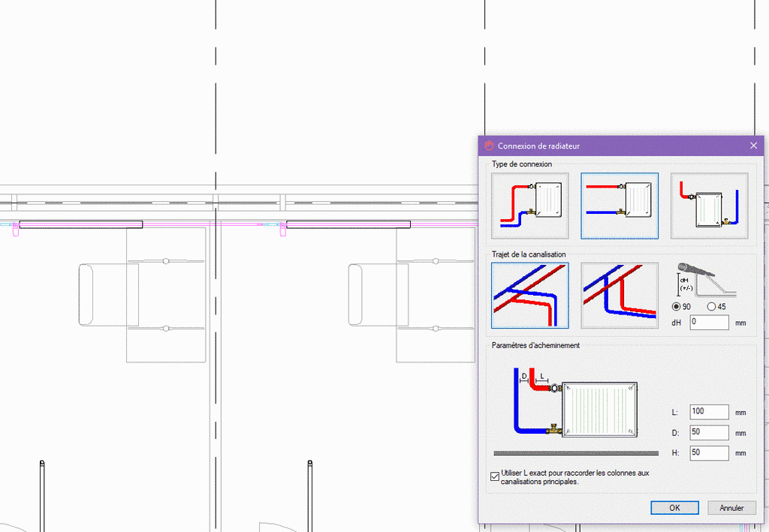Close the Connexion de radiateur dialog
This screenshot has width=769, height=532.
(x=753, y=146)
